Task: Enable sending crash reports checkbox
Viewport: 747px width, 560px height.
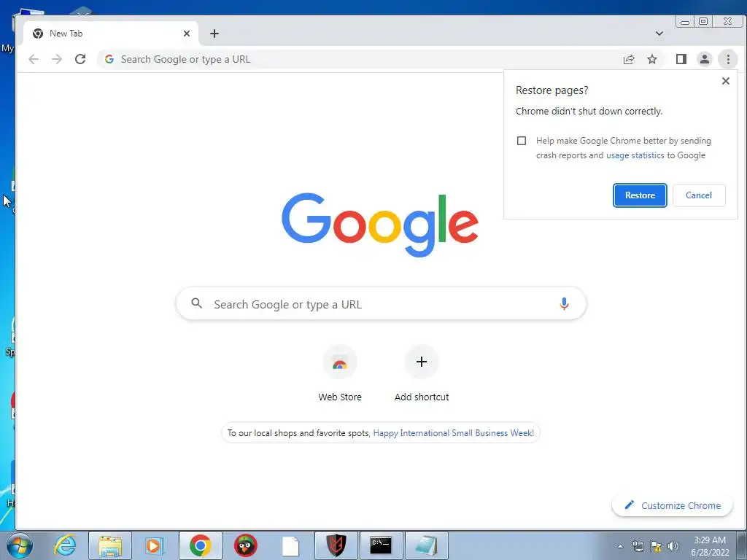Action: point(522,141)
